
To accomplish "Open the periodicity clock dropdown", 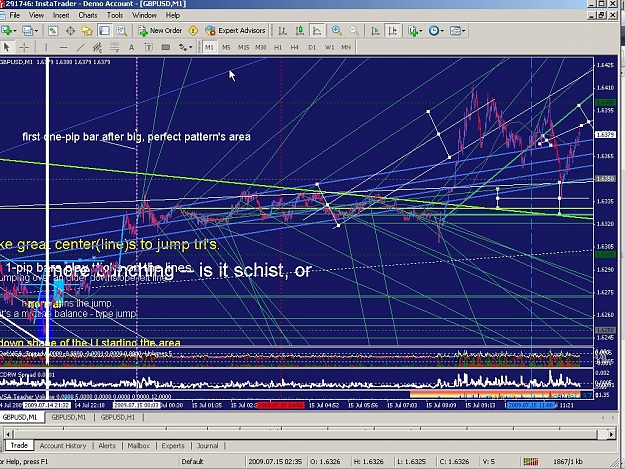I will coord(442,31).
